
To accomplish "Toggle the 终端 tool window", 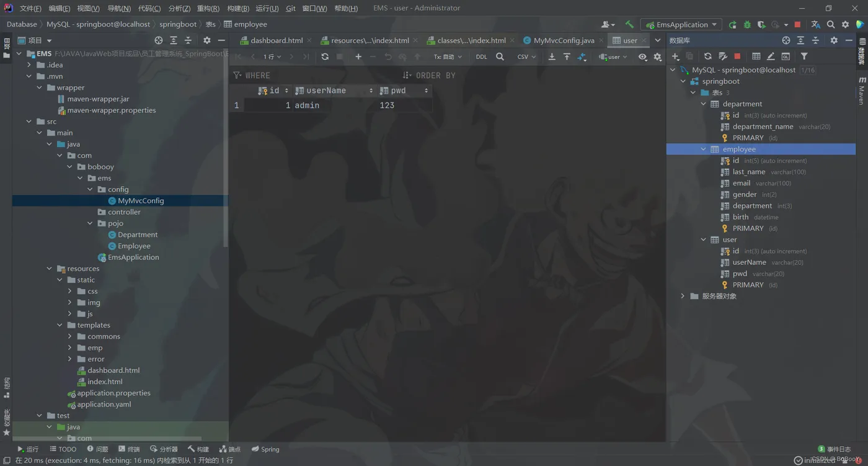I will (x=129, y=449).
